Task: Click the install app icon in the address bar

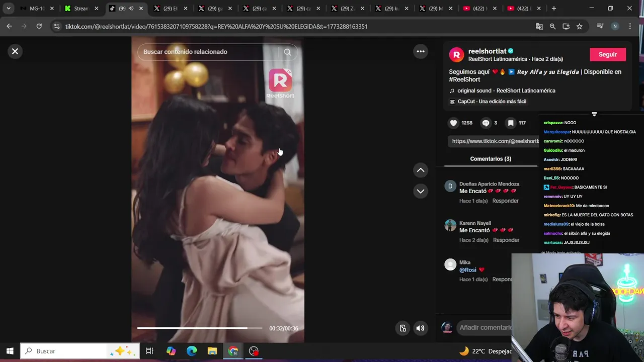Action: (566, 26)
